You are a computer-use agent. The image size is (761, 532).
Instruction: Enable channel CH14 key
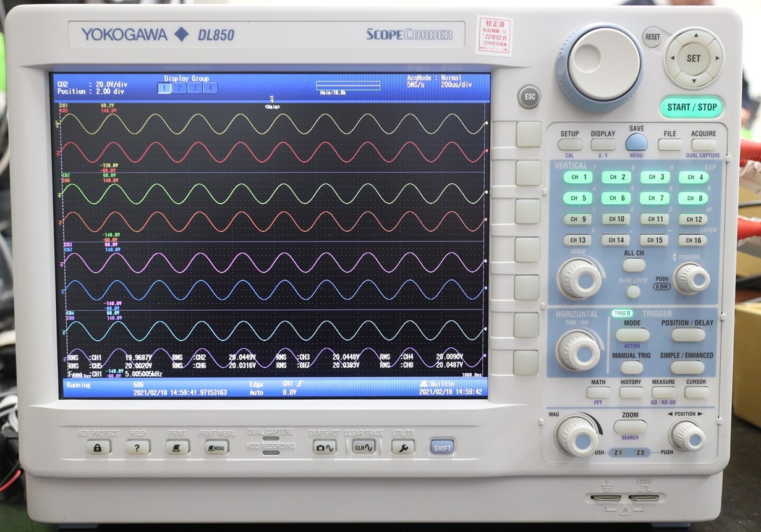616,240
